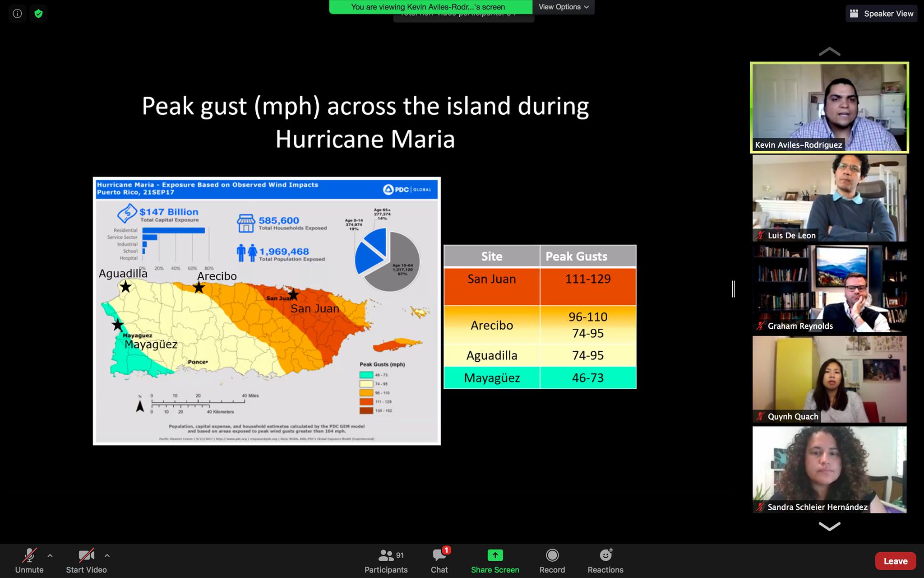The width and height of the screenshot is (924, 578).
Task: Click the 'You are viewing' screen share banner
Action: point(430,7)
